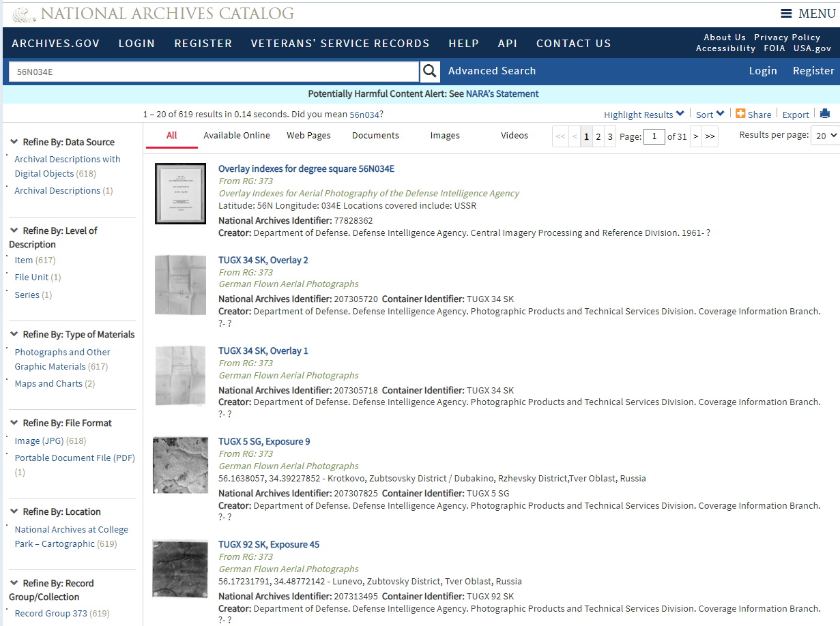Filter by Photographs and Other Graphic Materials
Image resolution: width=840 pixels, height=626 pixels.
coord(62,359)
